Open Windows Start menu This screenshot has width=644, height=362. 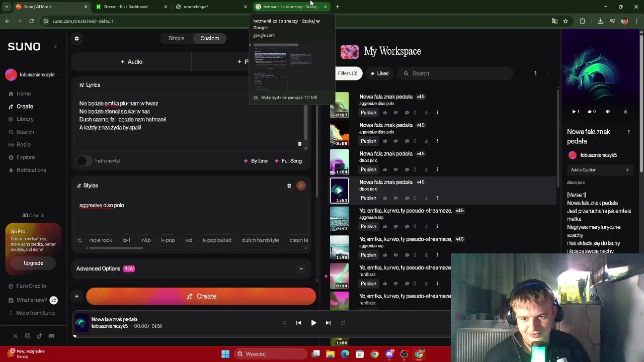[225, 354]
